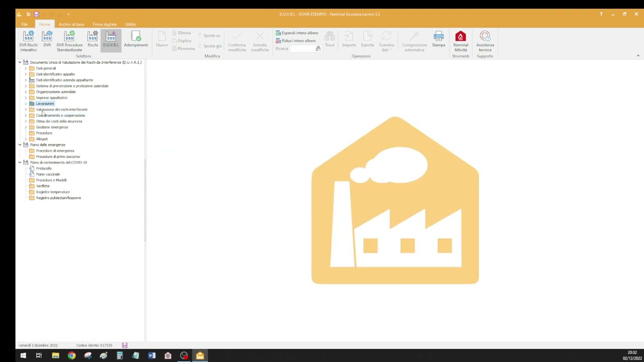Click the Piano delle emergenze document icon
644x362 pixels.
[x=26, y=145]
